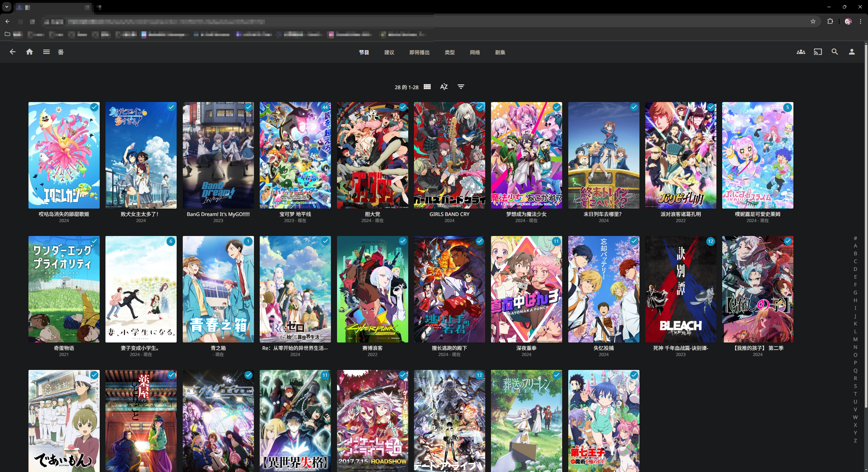
Task: Open the でぁいもん poster
Action: 64,421
